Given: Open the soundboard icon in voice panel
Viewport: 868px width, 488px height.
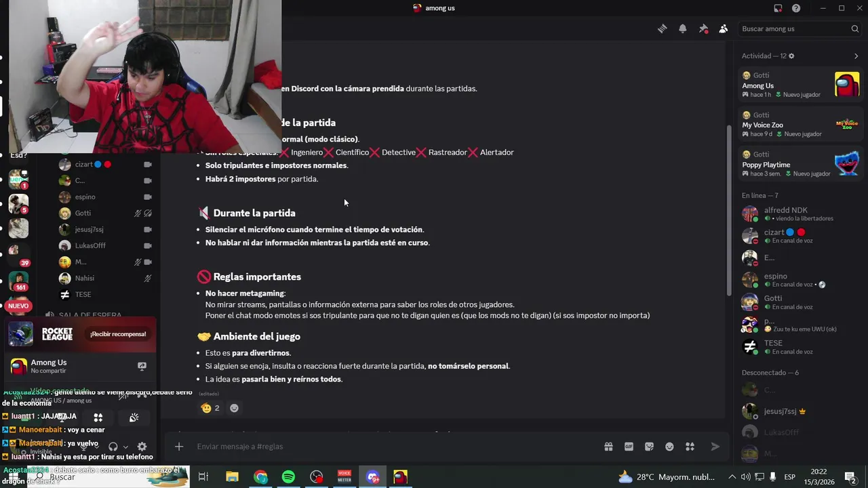Looking at the screenshot, I should point(134,418).
